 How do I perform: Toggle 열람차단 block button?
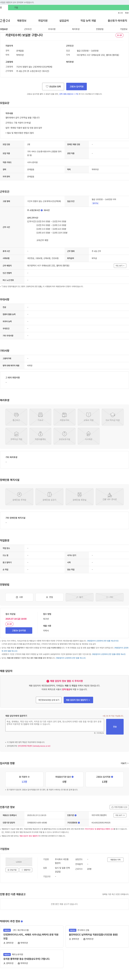[26, 870]
